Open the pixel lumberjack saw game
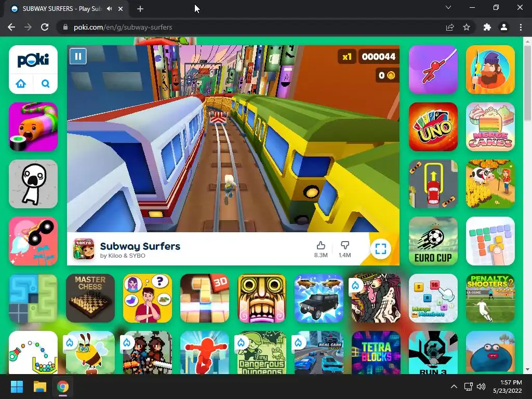Viewport: 532px width, 399px height. click(x=147, y=353)
